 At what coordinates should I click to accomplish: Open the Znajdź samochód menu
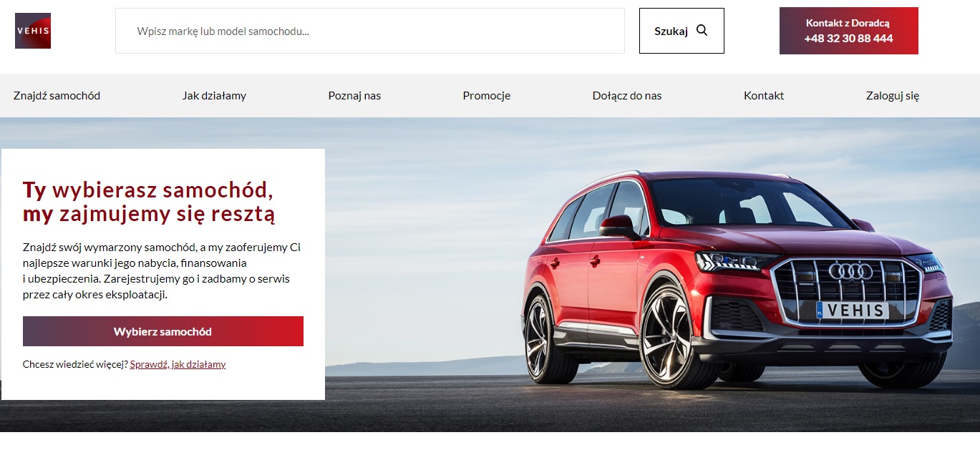[x=57, y=95]
